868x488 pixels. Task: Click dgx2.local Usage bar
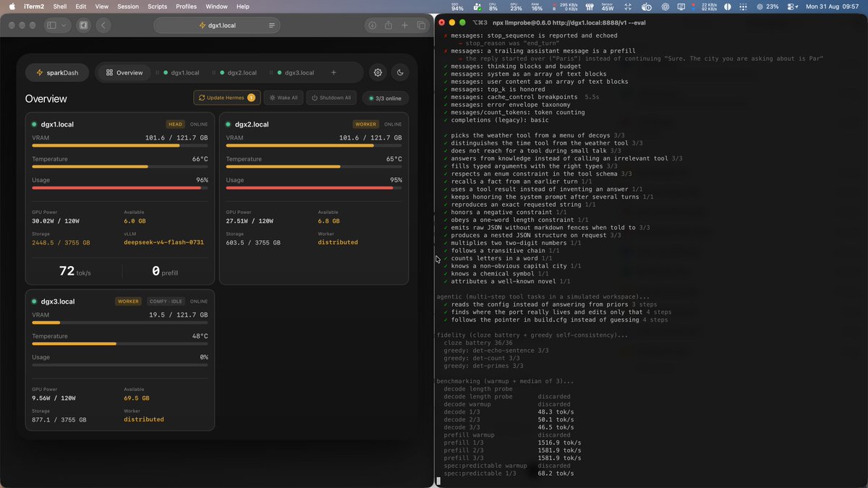coord(314,188)
